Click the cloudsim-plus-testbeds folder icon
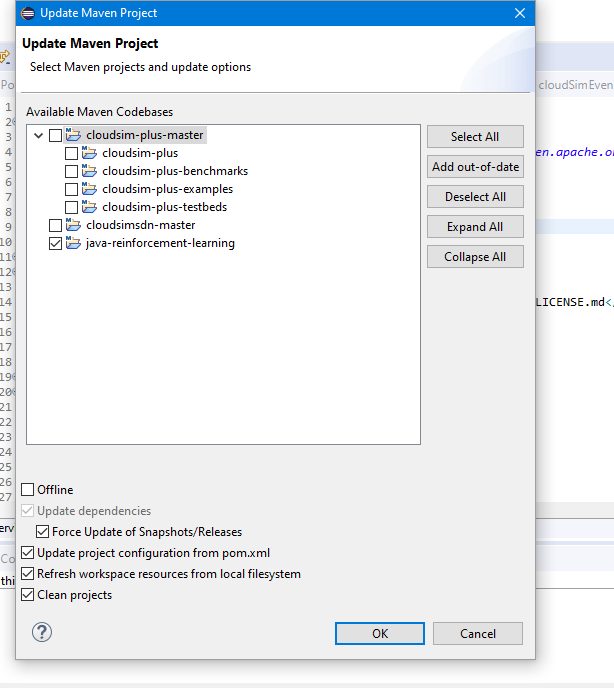This screenshot has width=614, height=688. click(x=89, y=207)
